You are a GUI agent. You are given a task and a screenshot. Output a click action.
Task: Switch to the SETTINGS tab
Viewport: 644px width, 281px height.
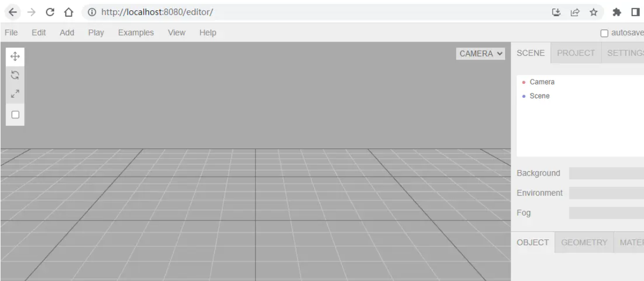(x=623, y=53)
